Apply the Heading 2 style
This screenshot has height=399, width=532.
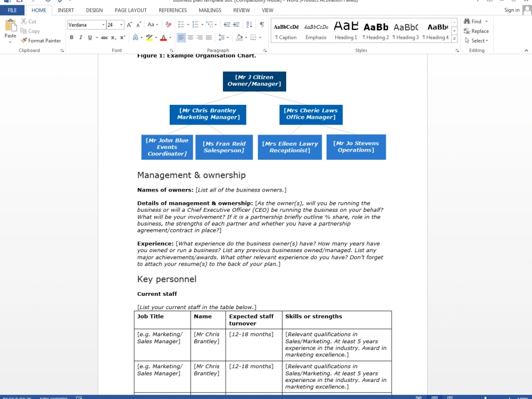tap(376, 31)
